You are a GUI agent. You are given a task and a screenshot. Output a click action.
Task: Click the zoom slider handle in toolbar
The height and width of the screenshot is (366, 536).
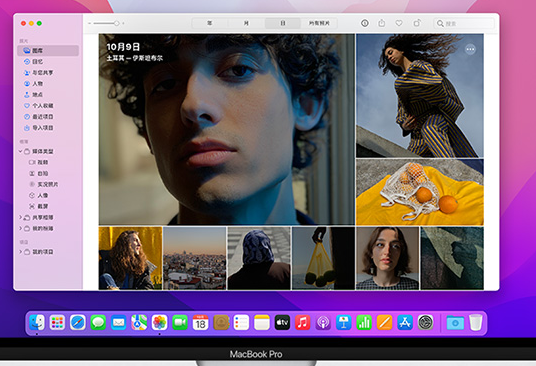[117, 23]
